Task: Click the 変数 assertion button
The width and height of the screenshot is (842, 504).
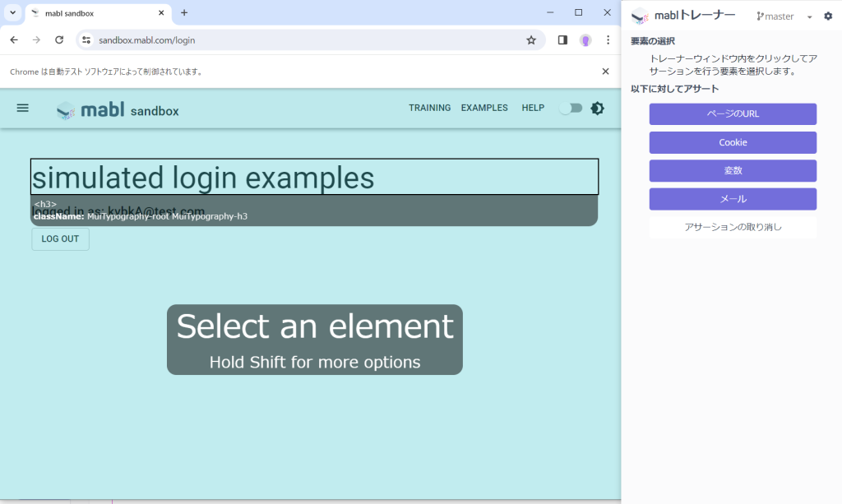Action: point(733,171)
